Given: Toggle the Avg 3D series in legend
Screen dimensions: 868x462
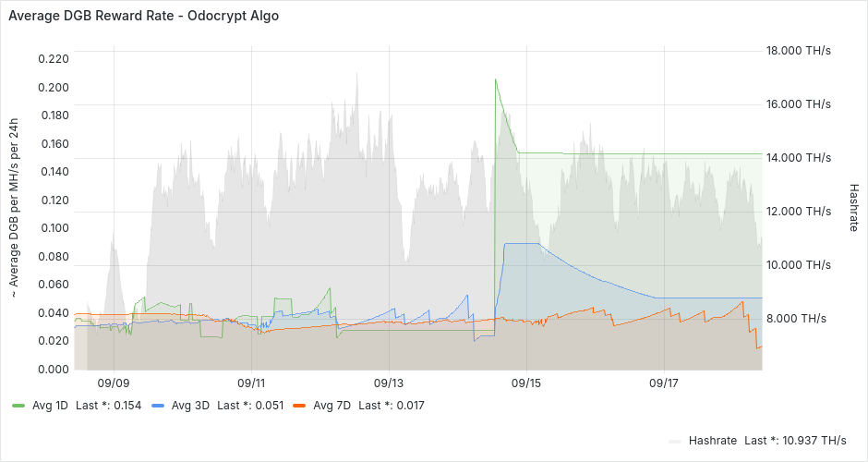Looking at the screenshot, I should click(x=190, y=406).
